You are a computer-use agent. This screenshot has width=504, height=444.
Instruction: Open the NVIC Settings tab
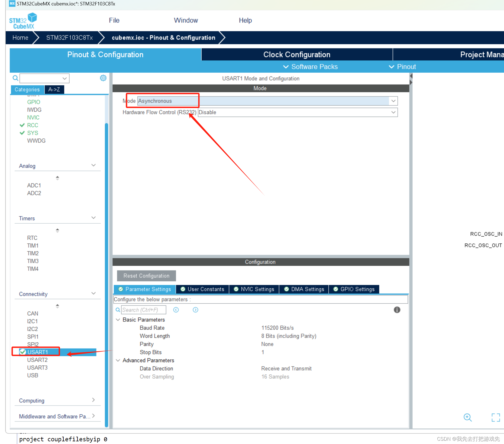pos(254,289)
